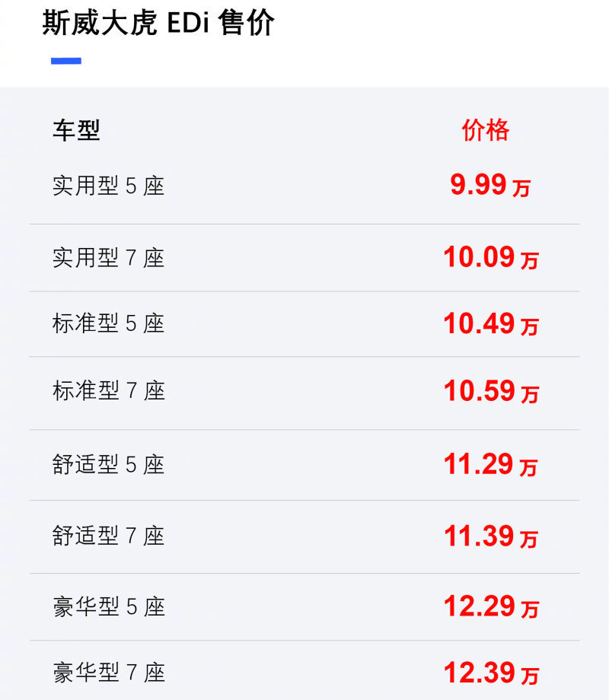The image size is (609, 700).
Task: Click the blue underline bar below title
Action: [x=66, y=61]
